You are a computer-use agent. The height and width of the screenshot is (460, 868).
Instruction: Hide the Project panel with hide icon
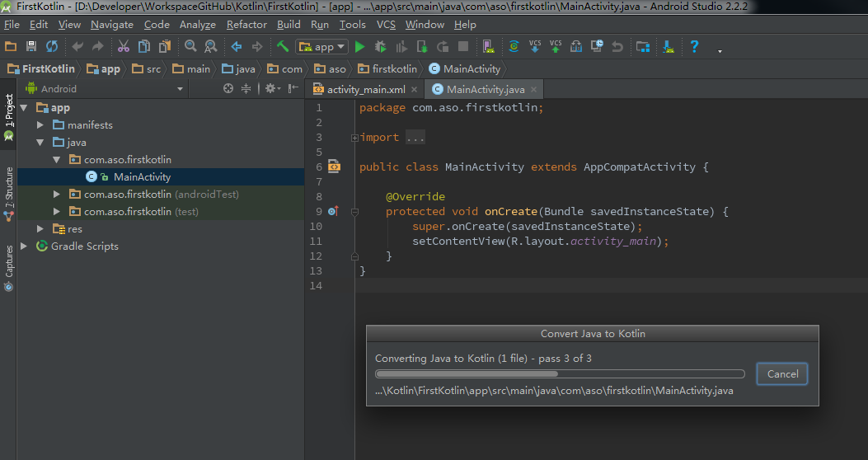[293, 88]
